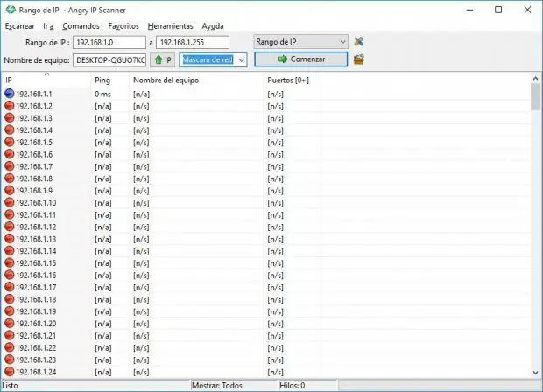Viewport: 543px width, 392px height.
Task: Click the red status icon for 192.168.1.8
Action: 10,178
